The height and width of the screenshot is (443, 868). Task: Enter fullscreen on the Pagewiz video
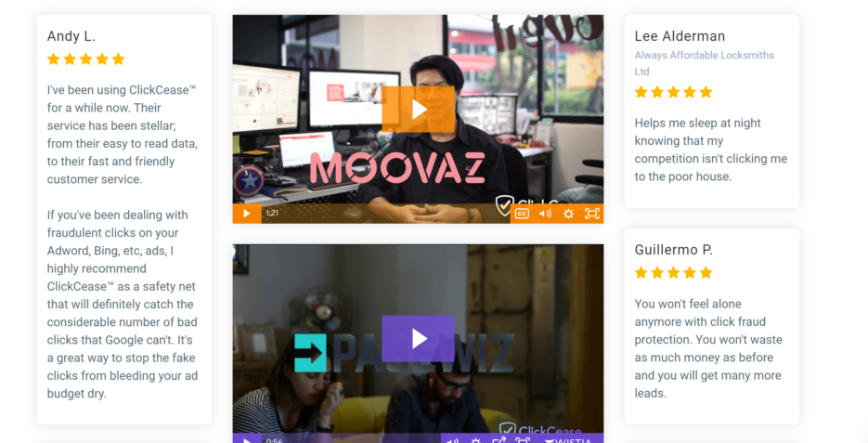[x=522, y=439]
